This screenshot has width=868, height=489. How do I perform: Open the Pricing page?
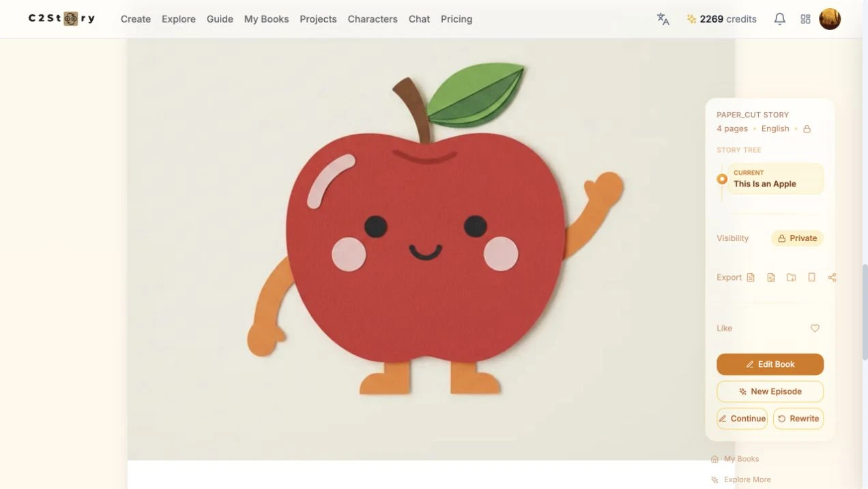(457, 19)
